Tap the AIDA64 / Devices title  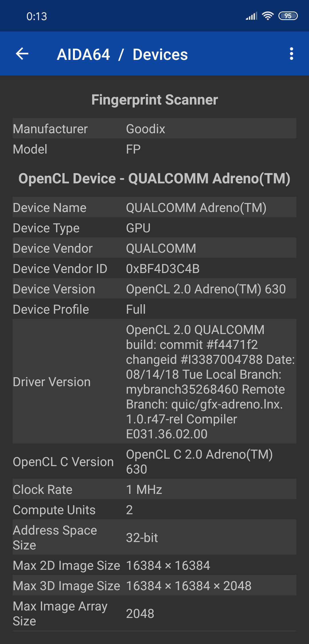(x=122, y=54)
